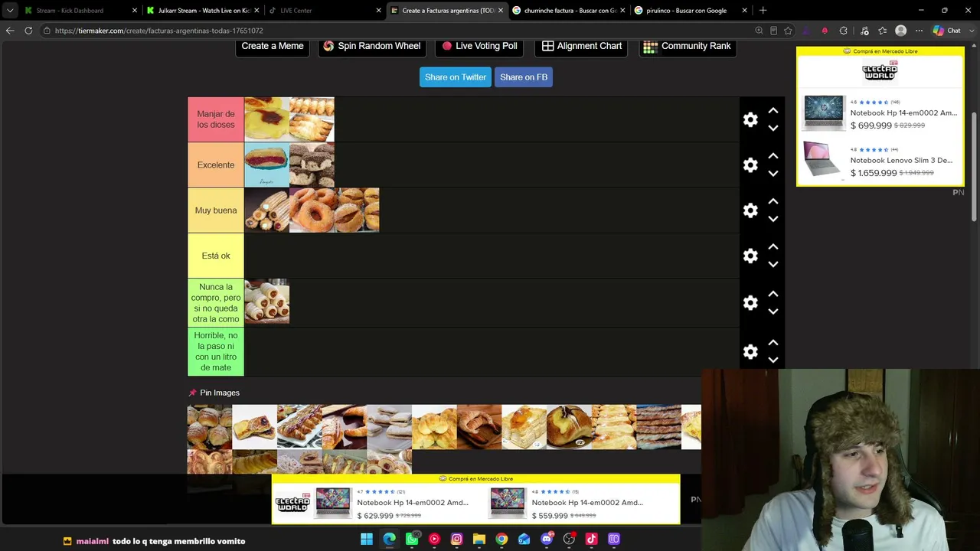Open settings gear for the Nunca la compro tier

point(750,302)
